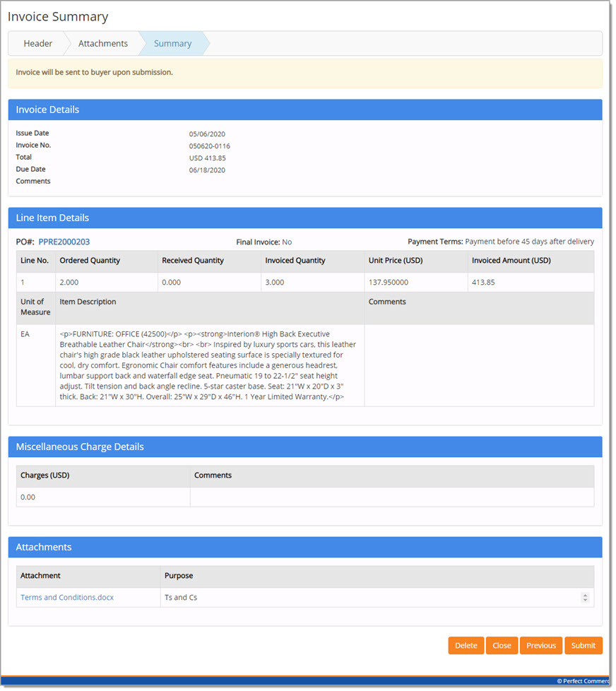This screenshot has width=616, height=691.
Task: Select the Summary breadcrumb step
Action: click(x=172, y=43)
